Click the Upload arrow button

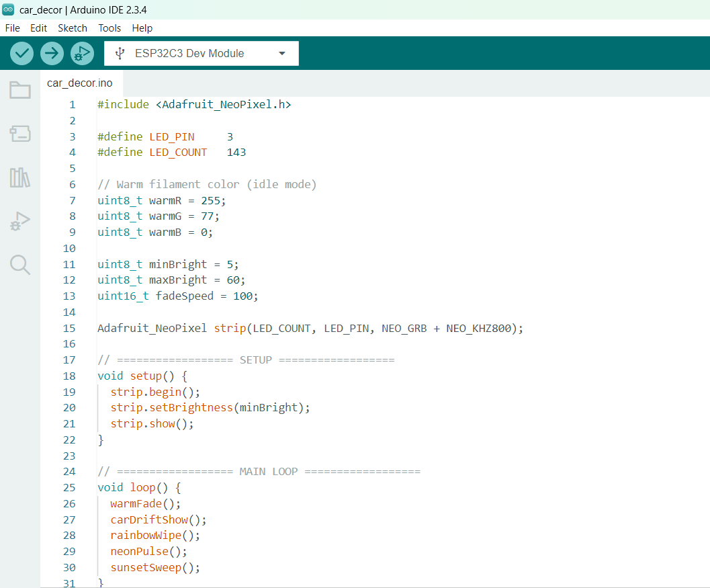coord(52,54)
